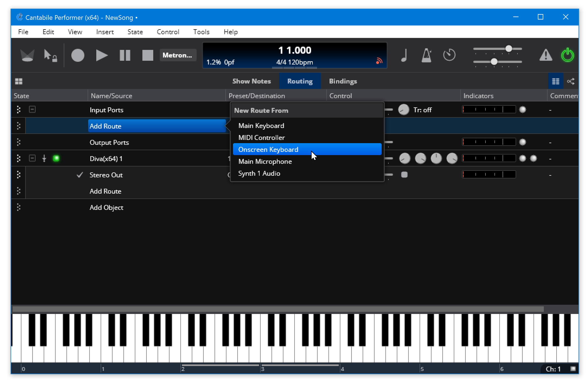Click the grid view icon at left
Viewport: 588px width, 385px height.
[x=19, y=81]
